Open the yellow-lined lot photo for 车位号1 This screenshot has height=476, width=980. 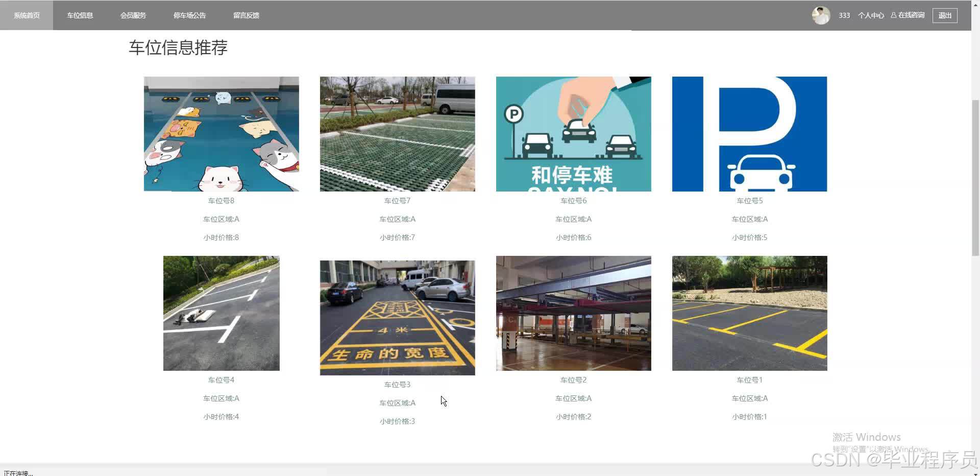click(x=750, y=313)
